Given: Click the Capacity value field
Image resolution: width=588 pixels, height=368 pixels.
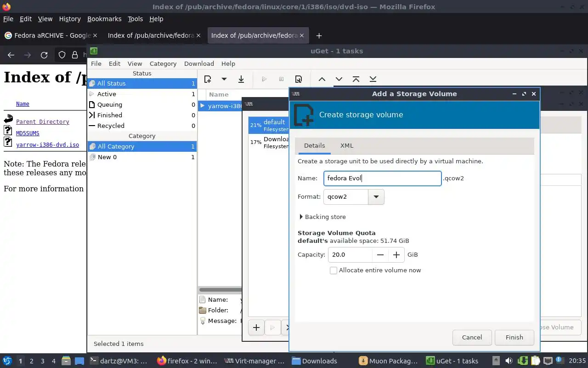Looking at the screenshot, I should [x=350, y=255].
